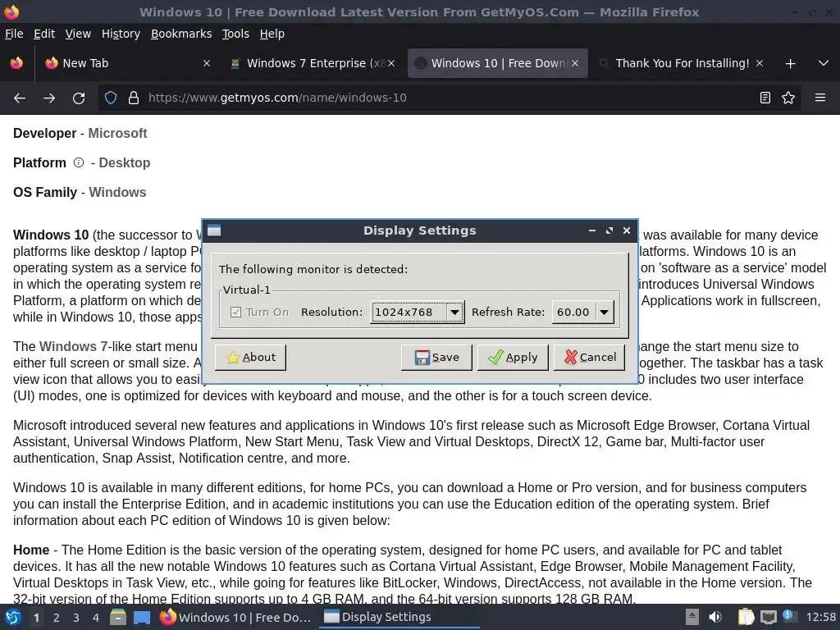This screenshot has width=840, height=630.
Task: Bookmark this page with the star
Action: tap(788, 98)
